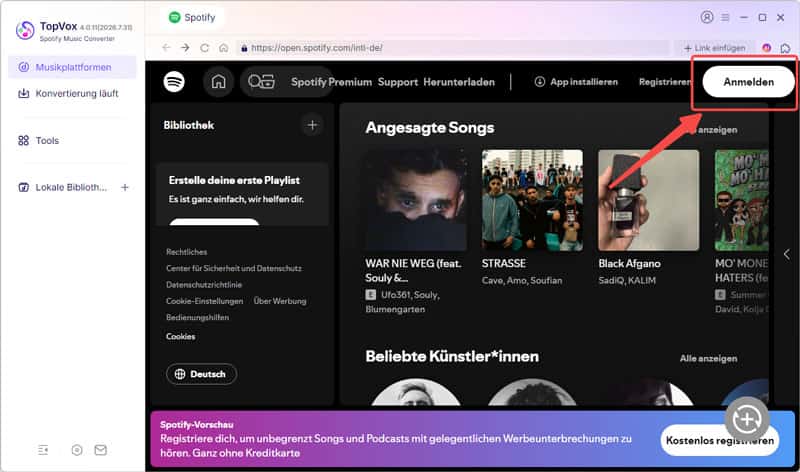Open Lokale Bibliothek in the sidebar
This screenshot has height=472, width=800.
[63, 187]
